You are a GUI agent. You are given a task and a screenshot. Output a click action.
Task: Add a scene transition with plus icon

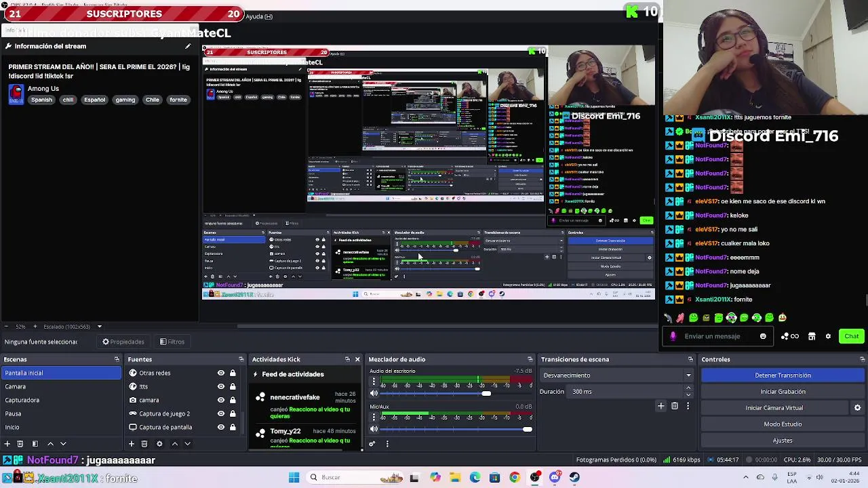[x=661, y=406]
